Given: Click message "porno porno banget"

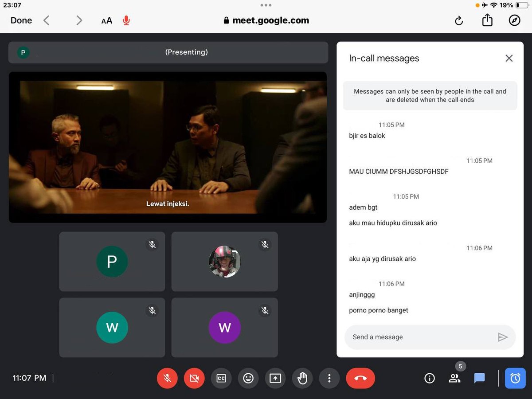Looking at the screenshot, I should (x=379, y=310).
